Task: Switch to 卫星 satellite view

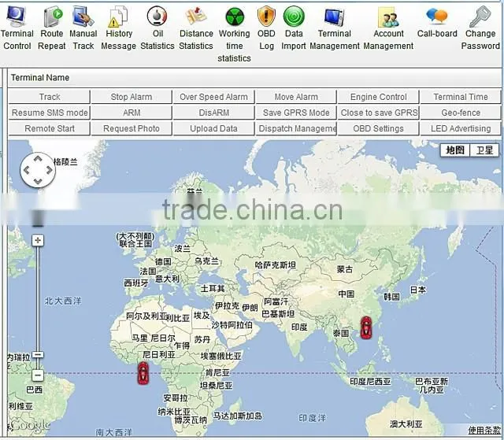Action: (x=484, y=150)
